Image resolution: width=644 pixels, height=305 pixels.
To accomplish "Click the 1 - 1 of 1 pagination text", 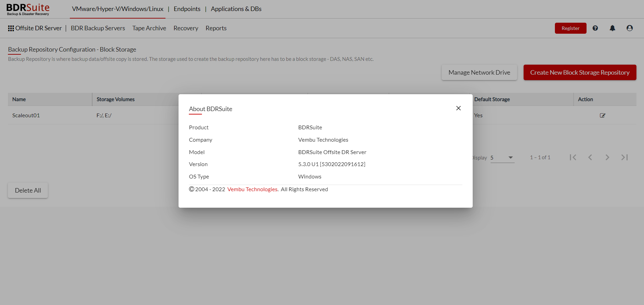I will [540, 157].
